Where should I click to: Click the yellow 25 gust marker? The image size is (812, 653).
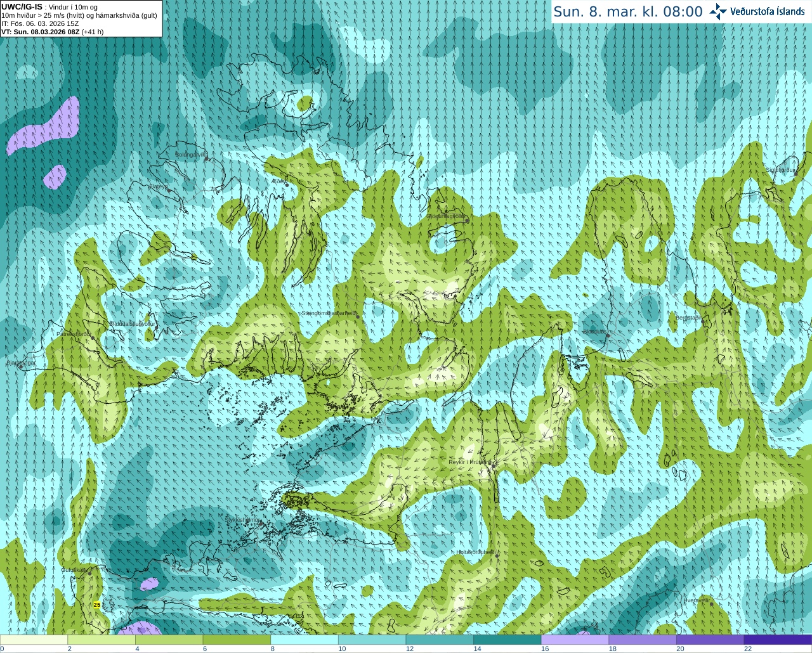(97, 605)
